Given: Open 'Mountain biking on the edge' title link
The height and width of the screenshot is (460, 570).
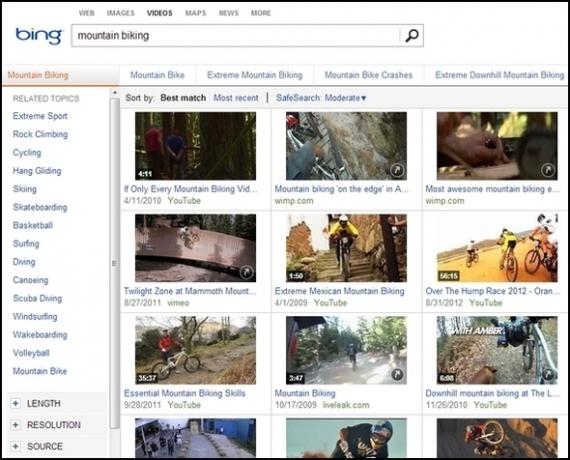Looking at the screenshot, I should coord(342,189).
